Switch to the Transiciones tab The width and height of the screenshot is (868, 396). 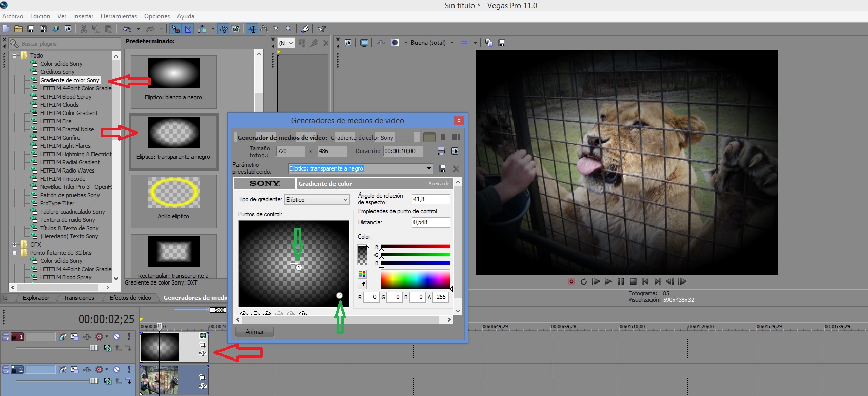click(x=78, y=298)
